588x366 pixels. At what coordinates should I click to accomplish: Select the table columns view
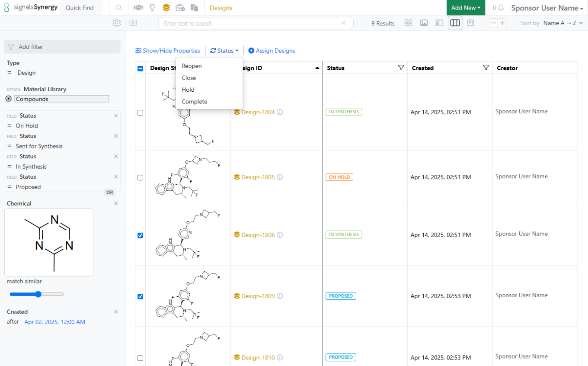coord(455,23)
